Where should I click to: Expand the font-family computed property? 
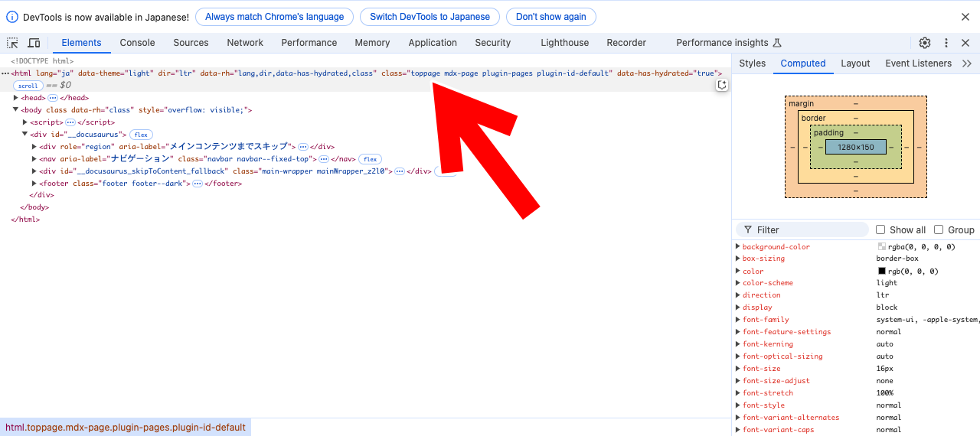coord(737,320)
